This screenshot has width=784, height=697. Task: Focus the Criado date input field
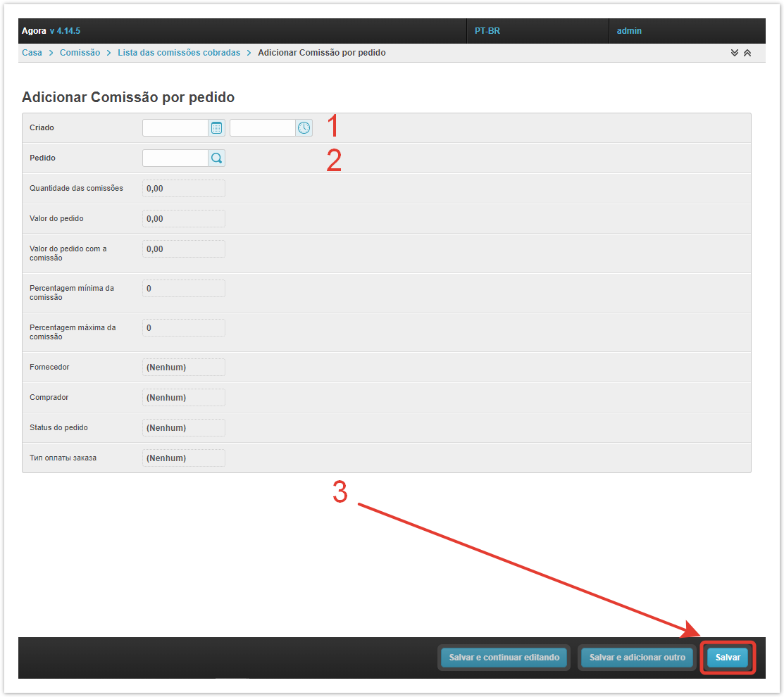175,128
